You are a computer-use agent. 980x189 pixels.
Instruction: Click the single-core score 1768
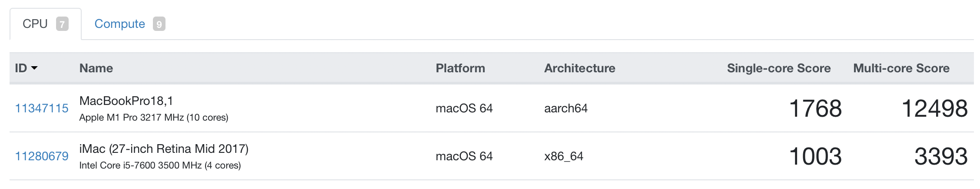coord(815,108)
